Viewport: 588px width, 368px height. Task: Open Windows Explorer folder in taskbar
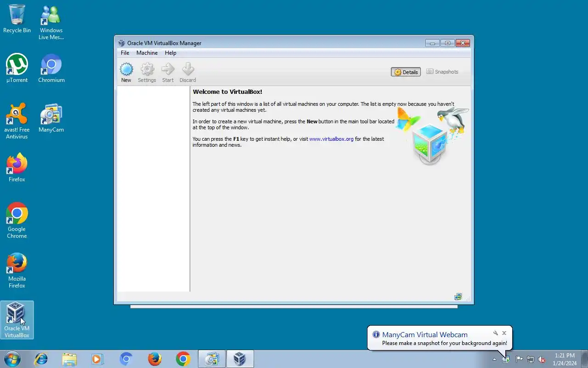69,359
